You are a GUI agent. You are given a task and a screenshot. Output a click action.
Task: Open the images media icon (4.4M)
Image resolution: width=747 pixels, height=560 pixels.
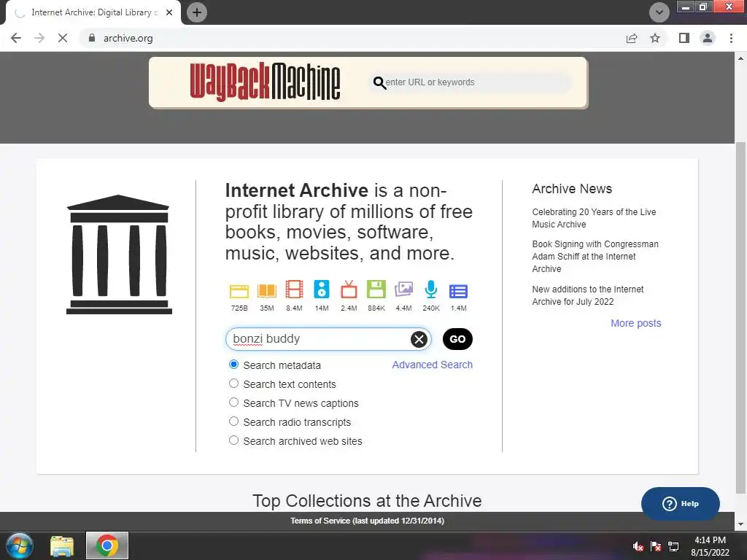[403, 289]
